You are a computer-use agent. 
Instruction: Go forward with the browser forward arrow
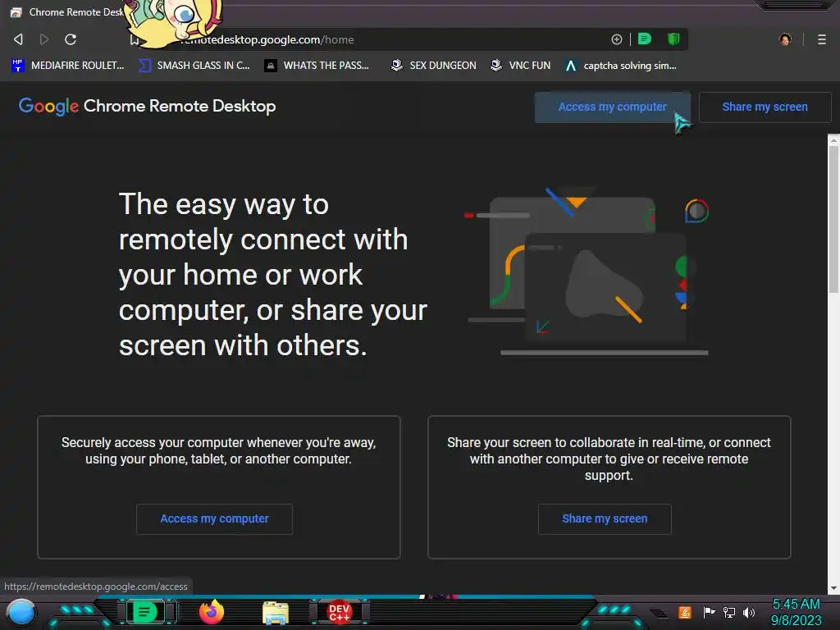44,39
